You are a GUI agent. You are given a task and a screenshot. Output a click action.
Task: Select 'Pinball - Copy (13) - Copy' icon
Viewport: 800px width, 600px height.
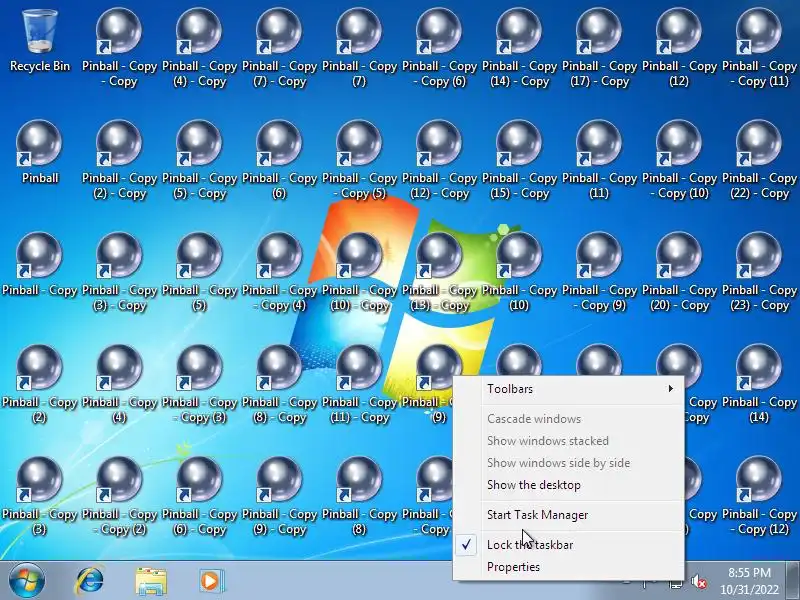click(x=439, y=271)
